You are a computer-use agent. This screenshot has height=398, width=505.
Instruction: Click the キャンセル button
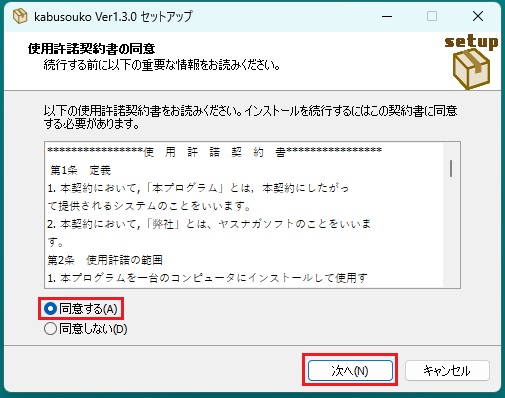pyautogui.click(x=447, y=370)
